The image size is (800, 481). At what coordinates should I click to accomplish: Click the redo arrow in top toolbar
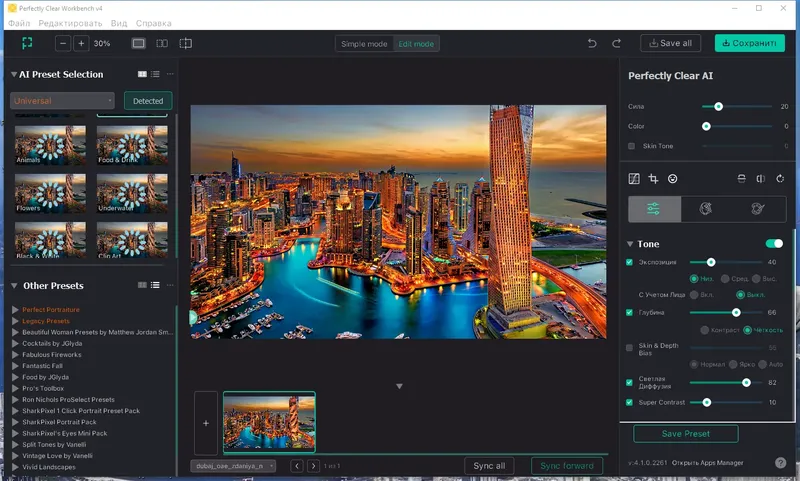click(616, 44)
